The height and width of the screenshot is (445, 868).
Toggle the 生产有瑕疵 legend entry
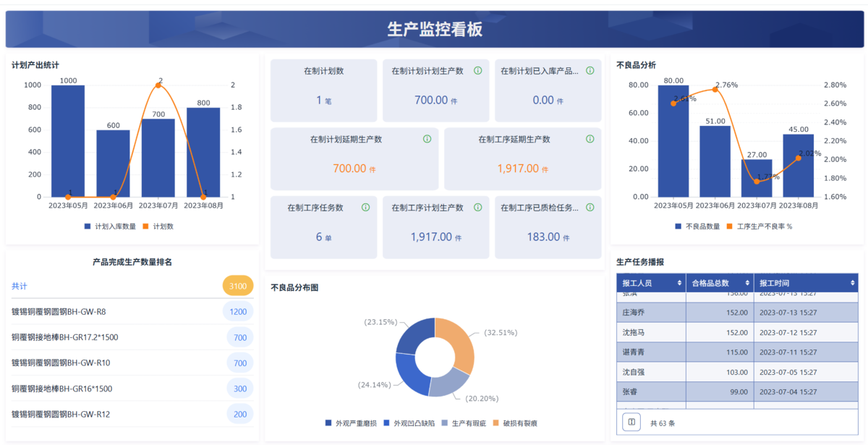click(x=464, y=423)
